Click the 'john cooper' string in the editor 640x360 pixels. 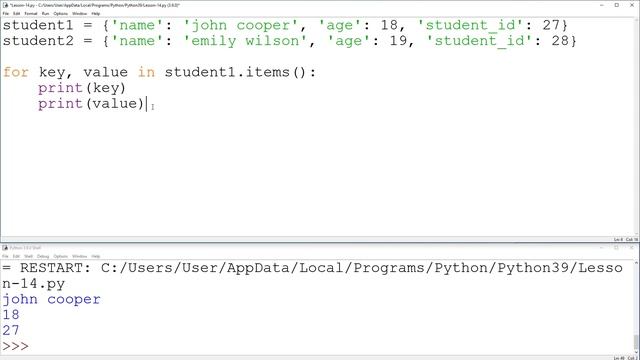[240, 25]
